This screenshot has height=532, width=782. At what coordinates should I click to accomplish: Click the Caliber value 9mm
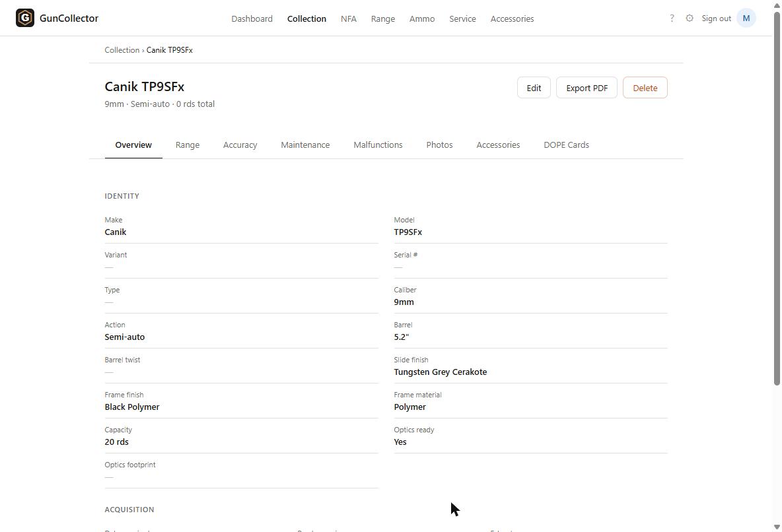(x=404, y=302)
